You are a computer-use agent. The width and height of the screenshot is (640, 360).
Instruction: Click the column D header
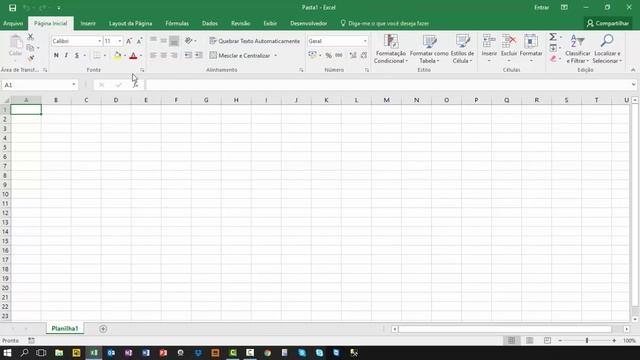click(116, 100)
